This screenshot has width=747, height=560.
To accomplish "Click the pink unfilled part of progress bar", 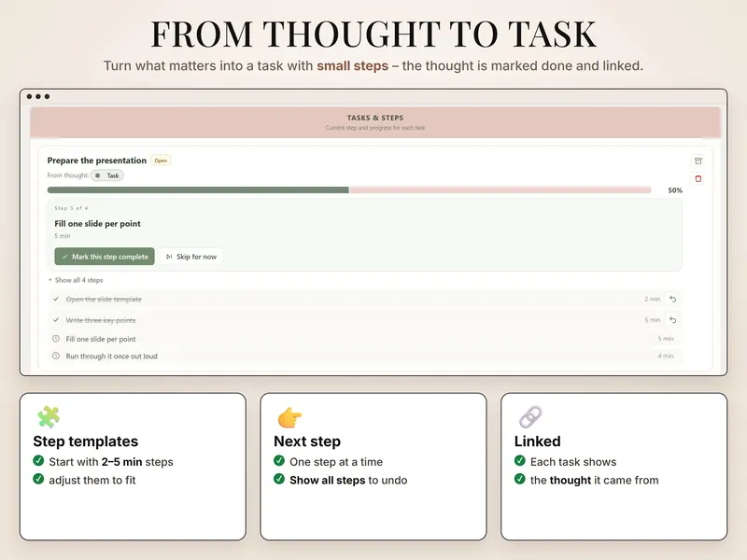I will point(500,190).
